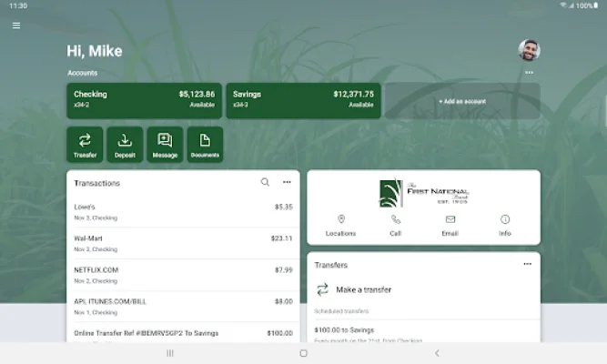Open the Documents quick action
The width and height of the screenshot is (607, 364).
point(205,144)
